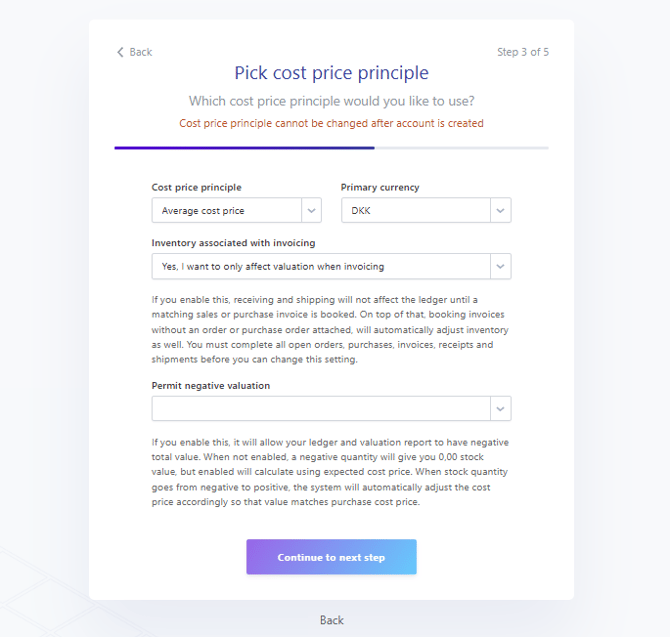The height and width of the screenshot is (637, 670).
Task: Click the Back link below the card
Action: coord(332,620)
